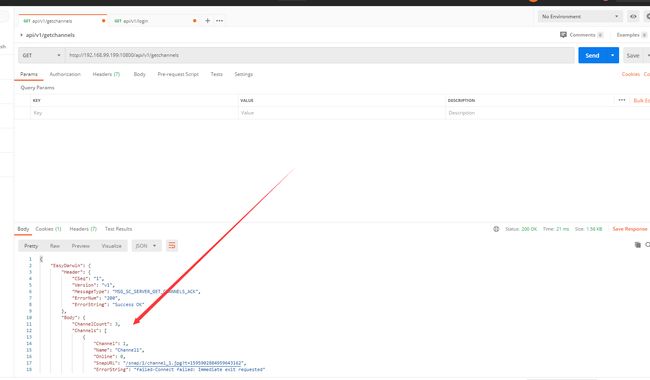This screenshot has width=650, height=380.
Task: Open the response Cookies (1) tab
Action: pos(48,229)
